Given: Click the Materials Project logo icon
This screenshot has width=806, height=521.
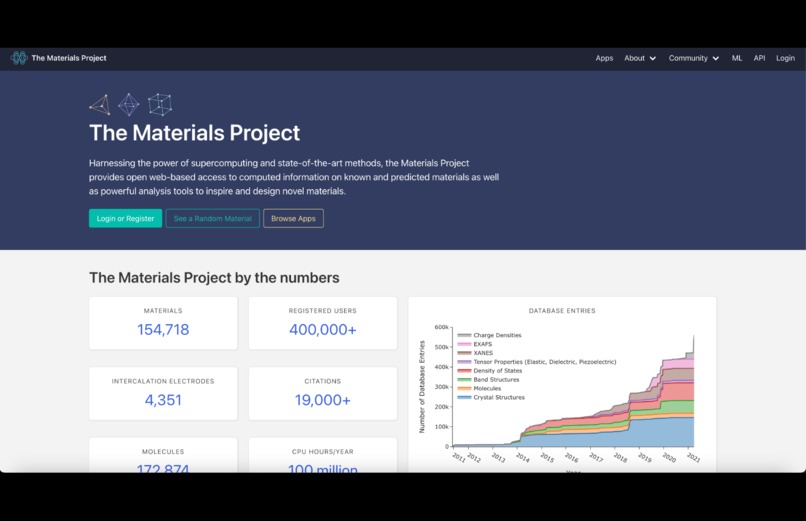Looking at the screenshot, I should pos(19,58).
